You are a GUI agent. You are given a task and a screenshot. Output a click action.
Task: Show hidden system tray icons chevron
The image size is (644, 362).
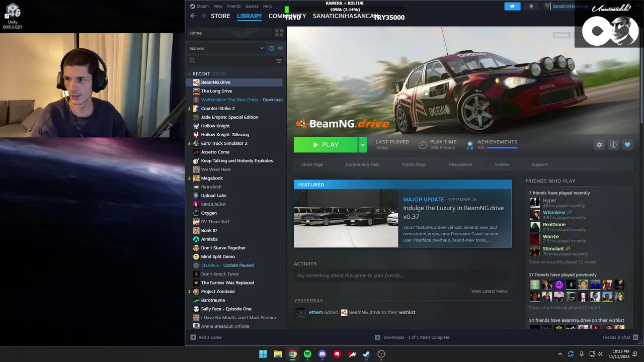(560, 354)
